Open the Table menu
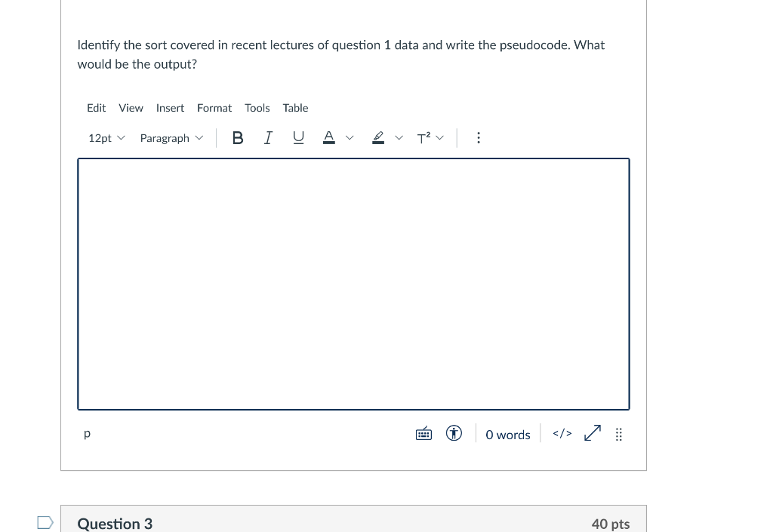This screenshot has height=532, width=773. 295,108
